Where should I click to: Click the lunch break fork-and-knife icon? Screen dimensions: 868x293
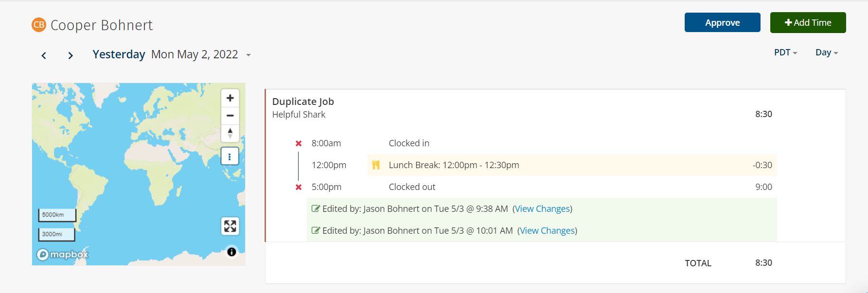coord(376,165)
